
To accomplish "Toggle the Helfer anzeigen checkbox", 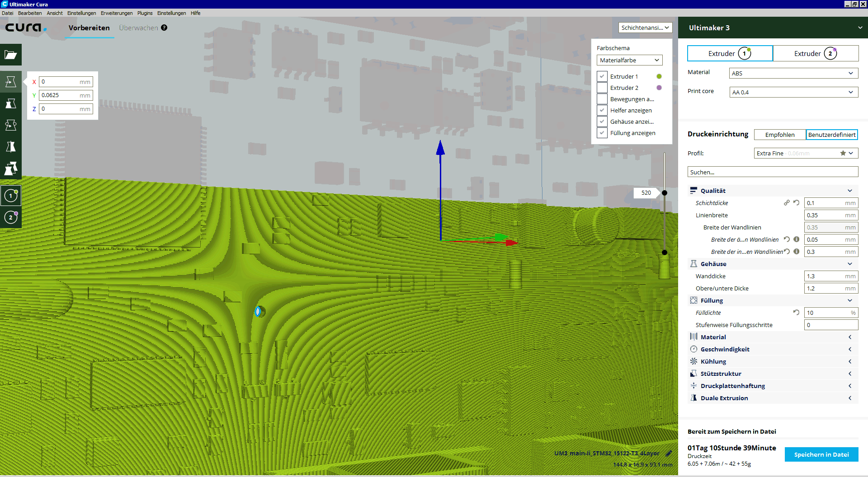I will pos(602,110).
